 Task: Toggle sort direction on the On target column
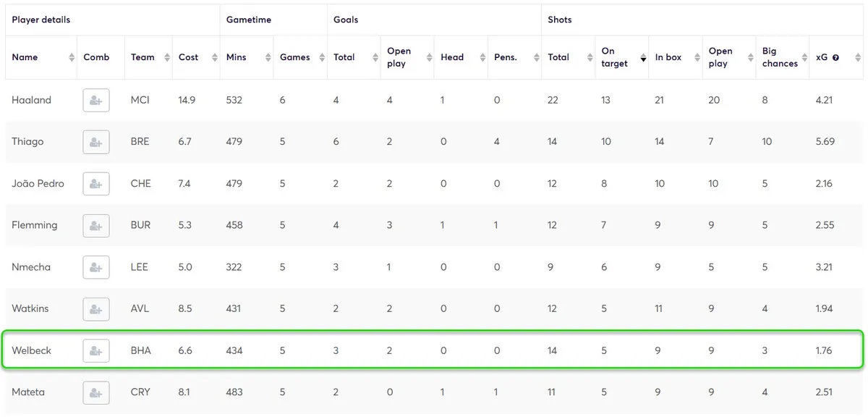(642, 57)
